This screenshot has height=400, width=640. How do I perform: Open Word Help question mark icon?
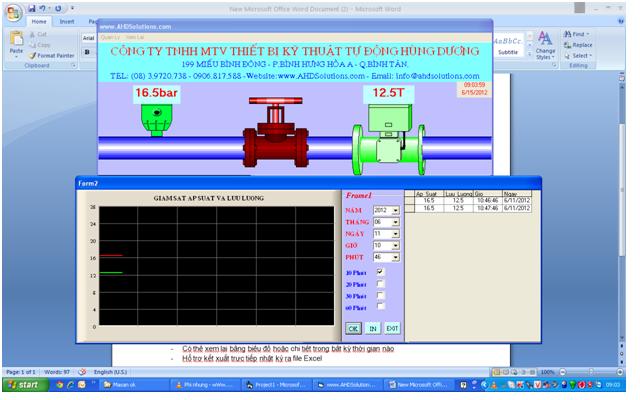click(x=619, y=21)
